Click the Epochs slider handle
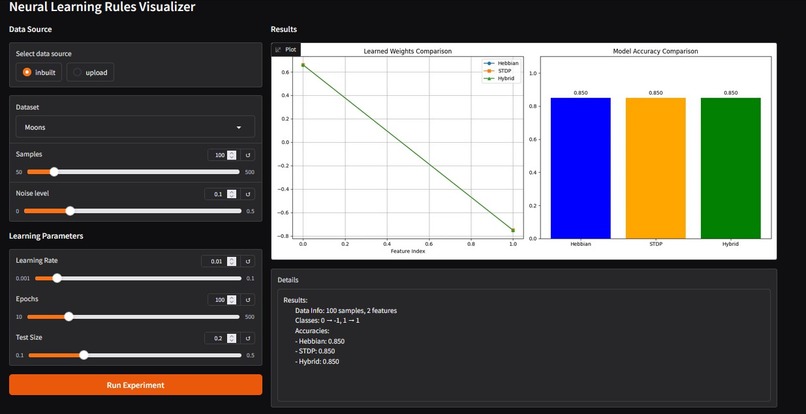Image resolution: width=806 pixels, height=414 pixels. pyautogui.click(x=68, y=317)
